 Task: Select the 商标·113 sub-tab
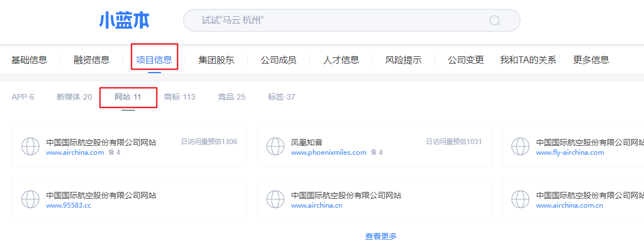(x=179, y=97)
